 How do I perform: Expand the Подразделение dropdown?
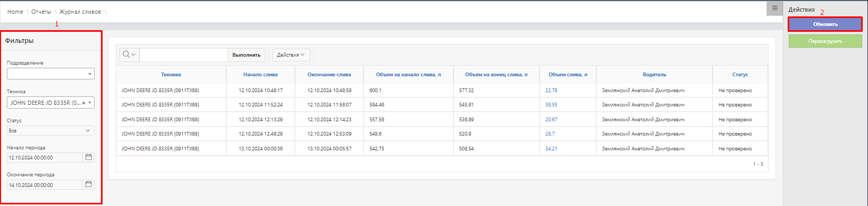coord(51,74)
